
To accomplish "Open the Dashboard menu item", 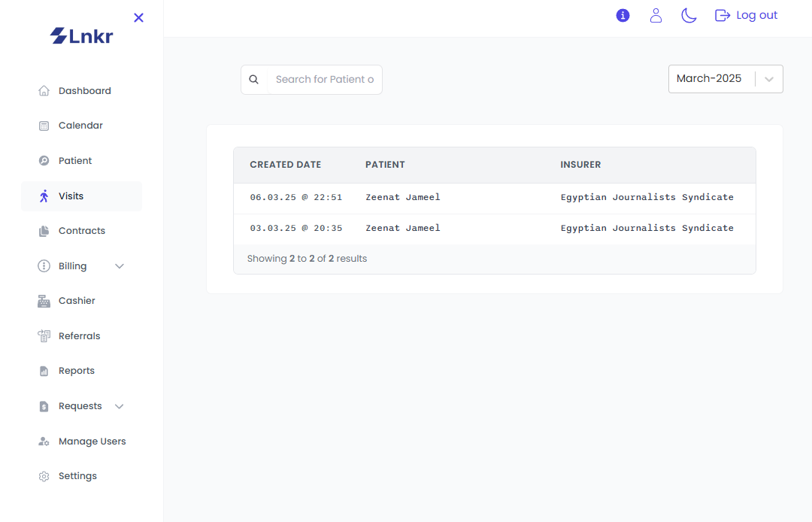I will (x=81, y=91).
